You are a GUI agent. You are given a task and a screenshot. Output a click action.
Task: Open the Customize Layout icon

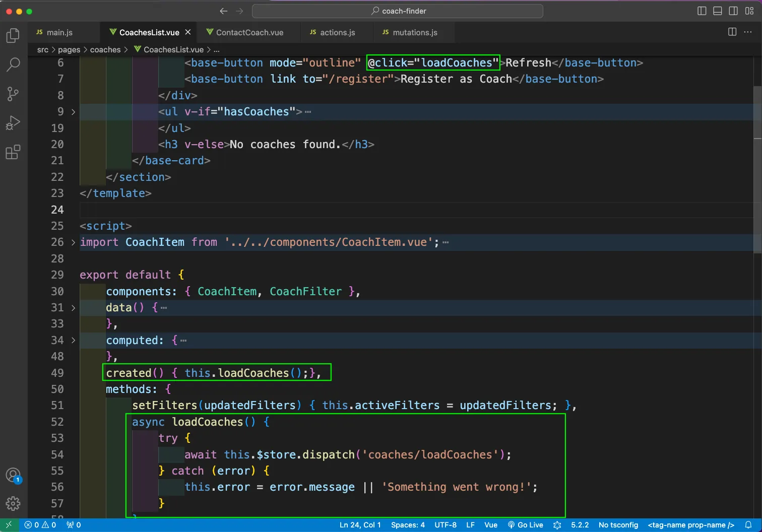pyautogui.click(x=749, y=11)
